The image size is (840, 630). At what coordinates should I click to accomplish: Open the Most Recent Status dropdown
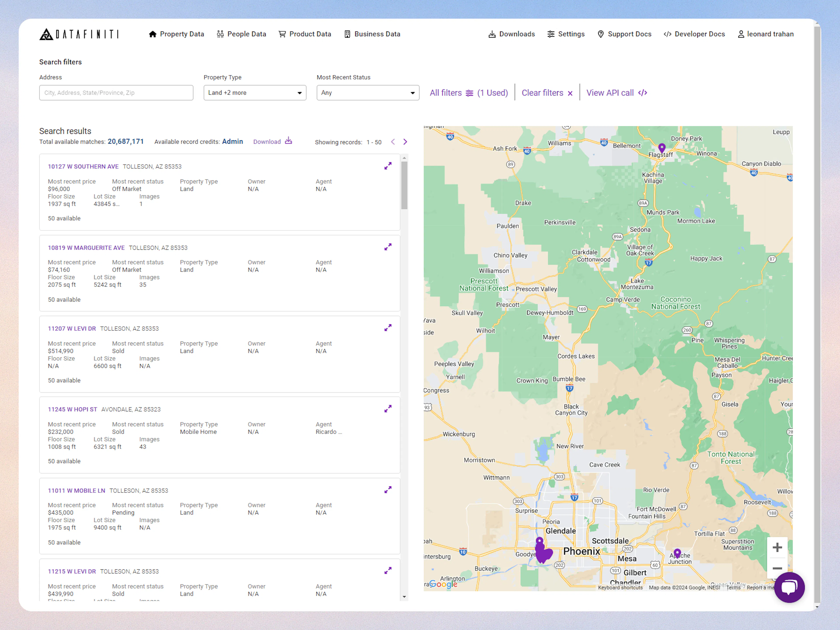click(367, 92)
